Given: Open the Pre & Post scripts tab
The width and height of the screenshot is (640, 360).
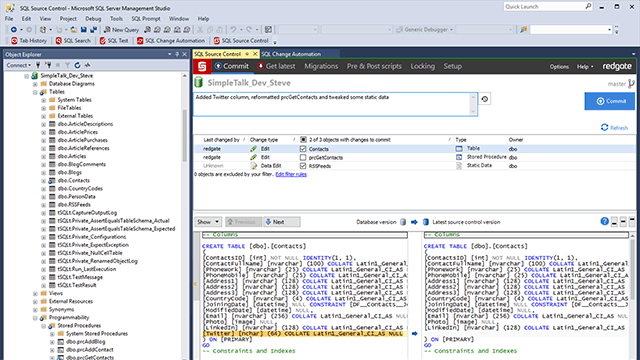Looking at the screenshot, I should (x=374, y=66).
